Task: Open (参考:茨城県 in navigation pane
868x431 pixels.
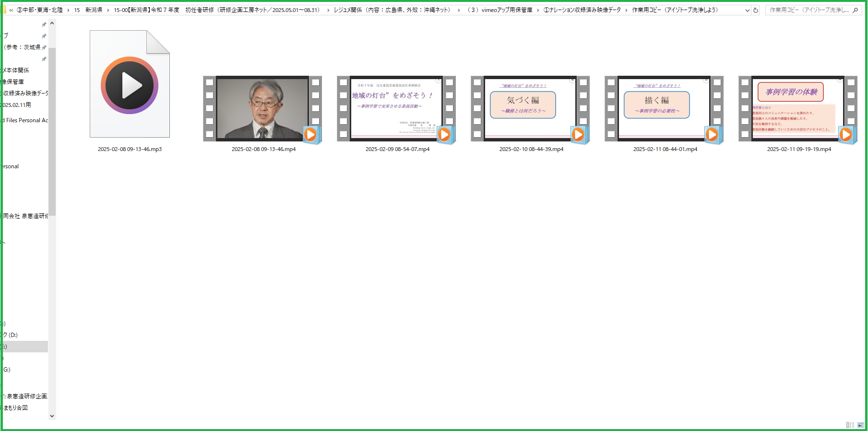Action: [x=22, y=47]
